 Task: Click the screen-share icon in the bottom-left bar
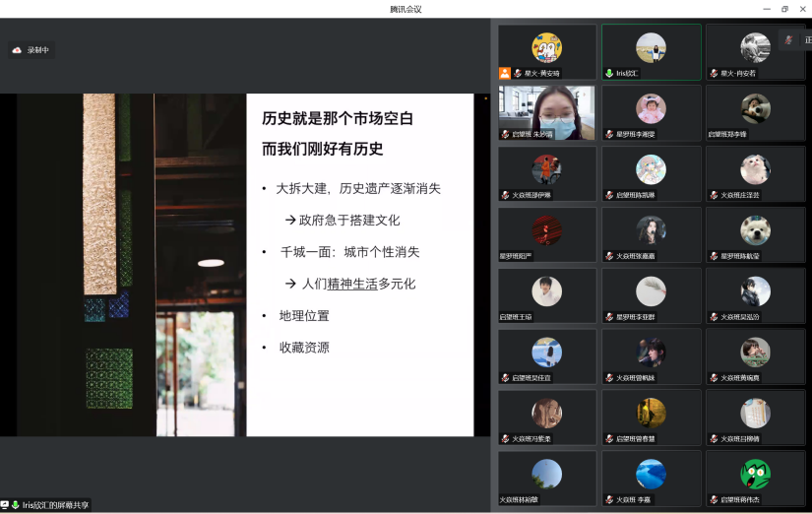[x=5, y=505]
